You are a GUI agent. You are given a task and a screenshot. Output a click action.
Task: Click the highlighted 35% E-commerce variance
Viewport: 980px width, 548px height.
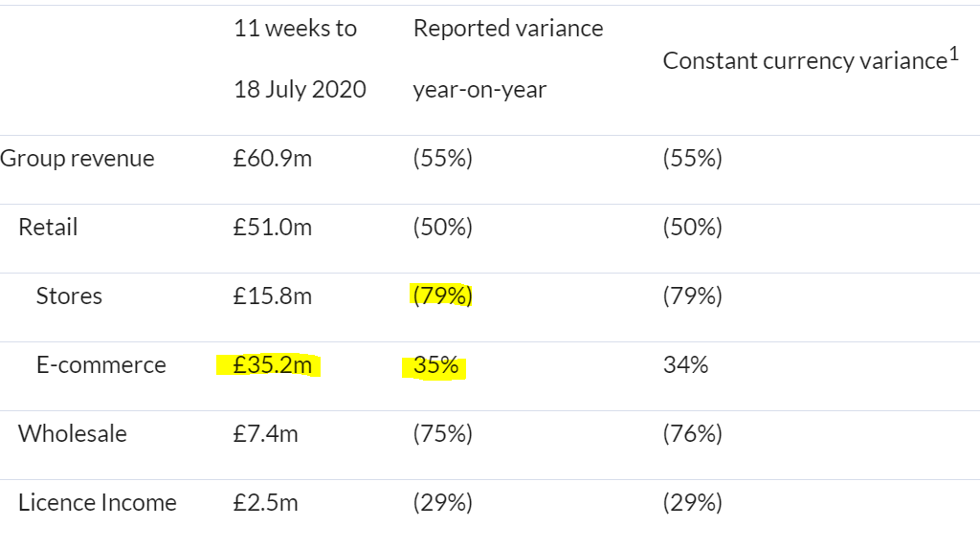click(435, 365)
